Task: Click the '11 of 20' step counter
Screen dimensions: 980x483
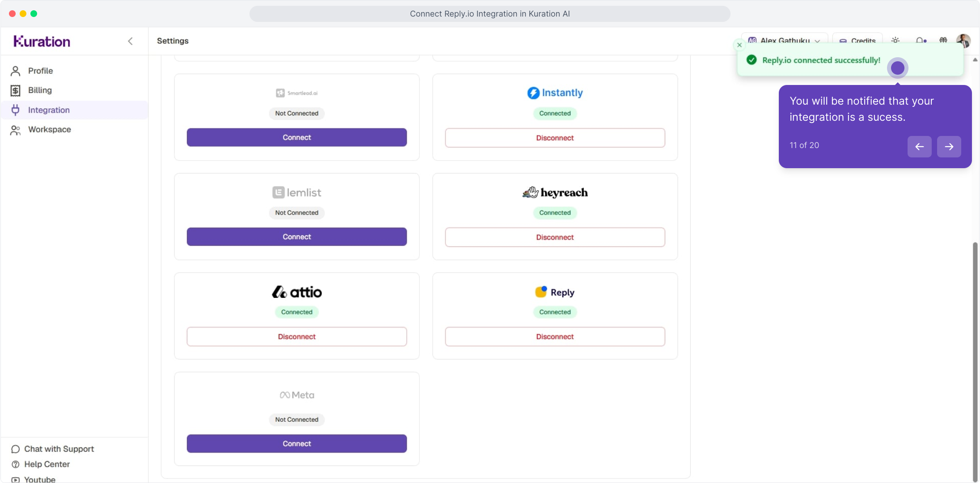Action: click(x=804, y=145)
